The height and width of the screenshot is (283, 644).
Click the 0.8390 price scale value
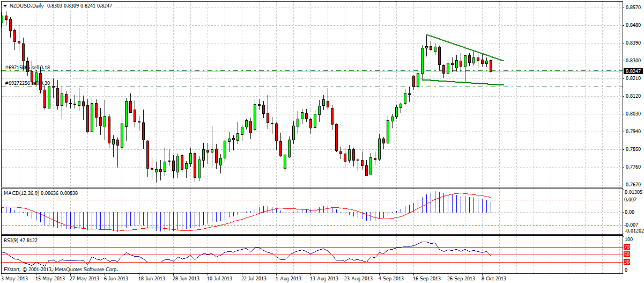(632, 42)
